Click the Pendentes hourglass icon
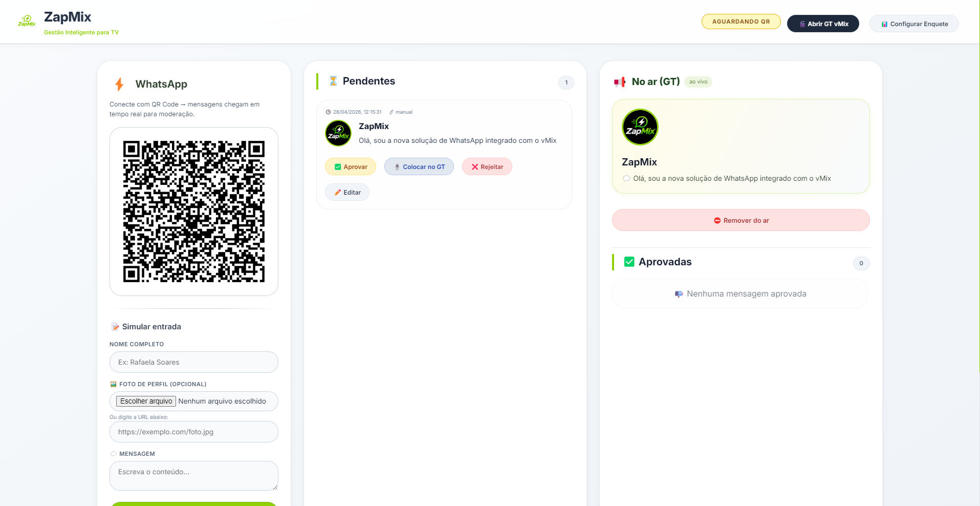The image size is (980, 506). tap(333, 81)
